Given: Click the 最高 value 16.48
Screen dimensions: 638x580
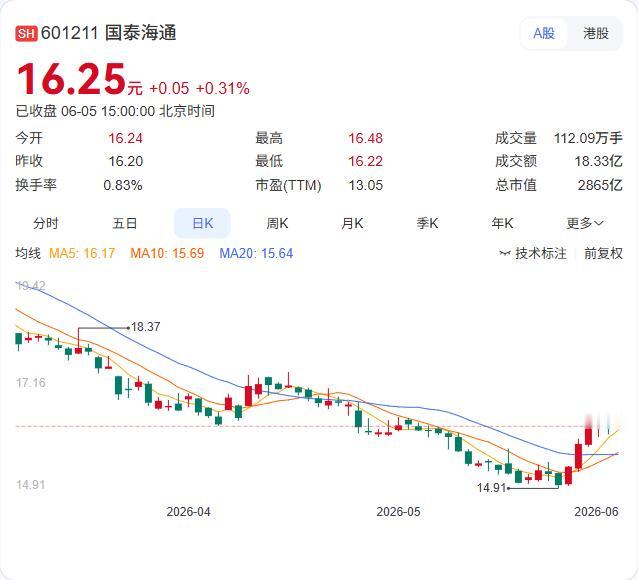Looking at the screenshot, I should pos(365,138).
